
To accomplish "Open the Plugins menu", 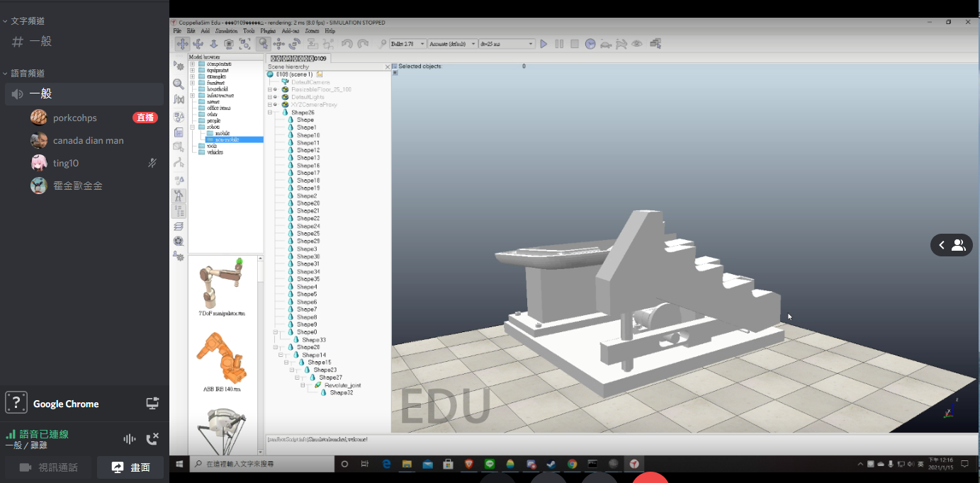I will tap(268, 31).
